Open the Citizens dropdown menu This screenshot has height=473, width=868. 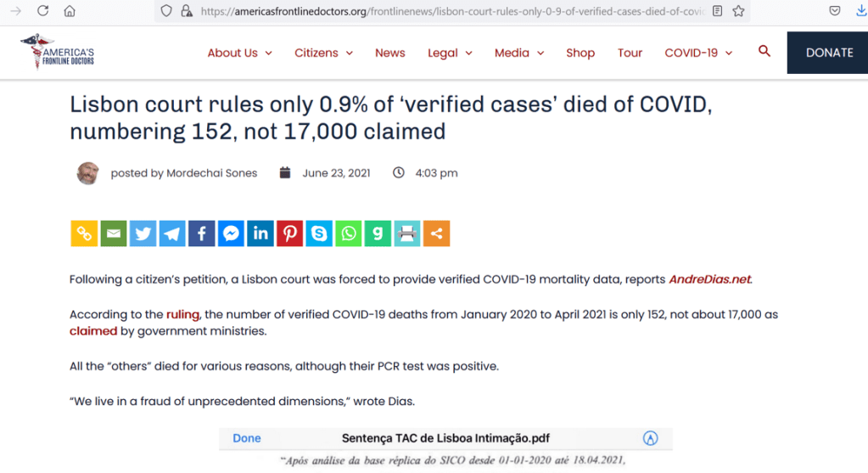[323, 53]
